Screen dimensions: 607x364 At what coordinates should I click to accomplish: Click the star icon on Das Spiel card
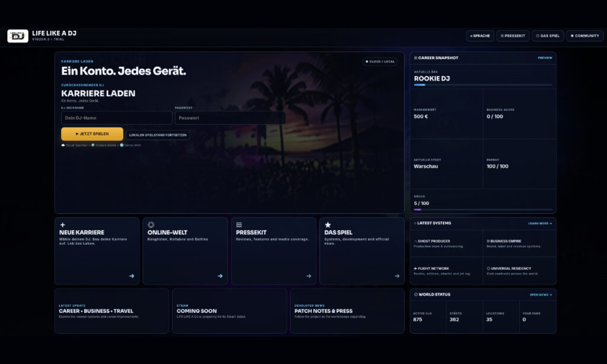328,225
